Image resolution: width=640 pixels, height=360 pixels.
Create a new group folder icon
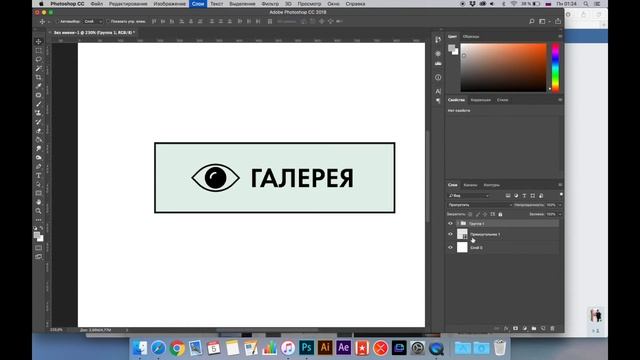click(x=534, y=328)
